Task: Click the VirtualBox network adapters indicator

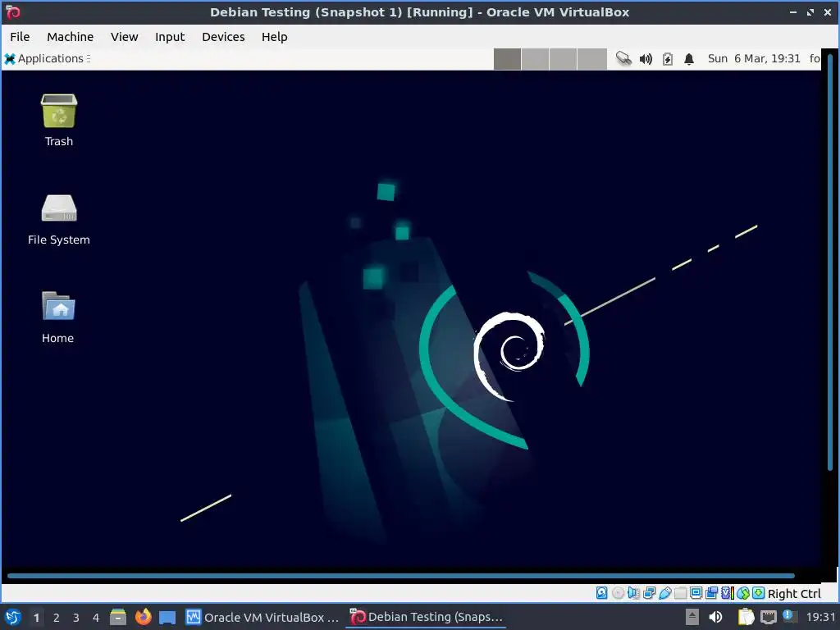Action: 650,593
